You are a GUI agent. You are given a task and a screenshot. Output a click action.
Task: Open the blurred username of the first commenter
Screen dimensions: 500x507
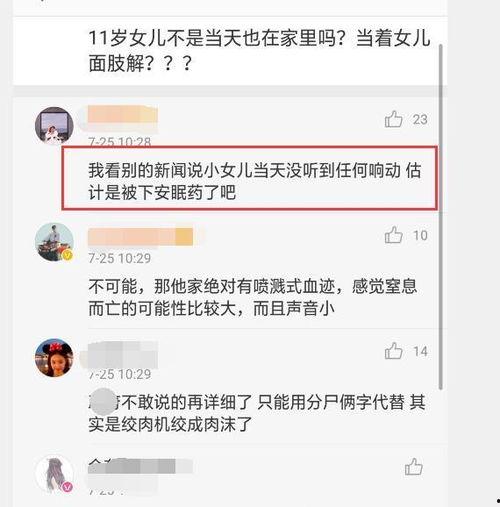[x=122, y=117]
